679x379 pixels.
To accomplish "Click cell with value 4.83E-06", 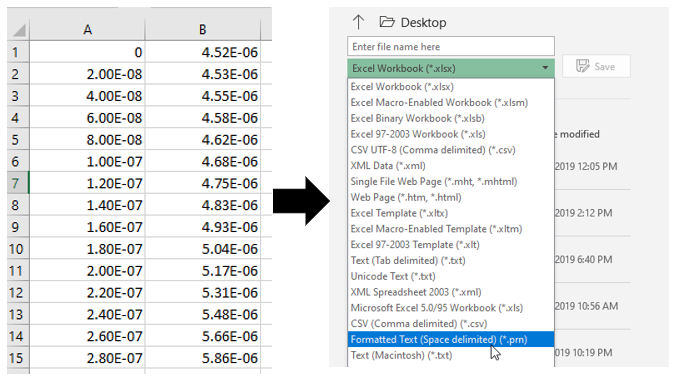I will [203, 205].
